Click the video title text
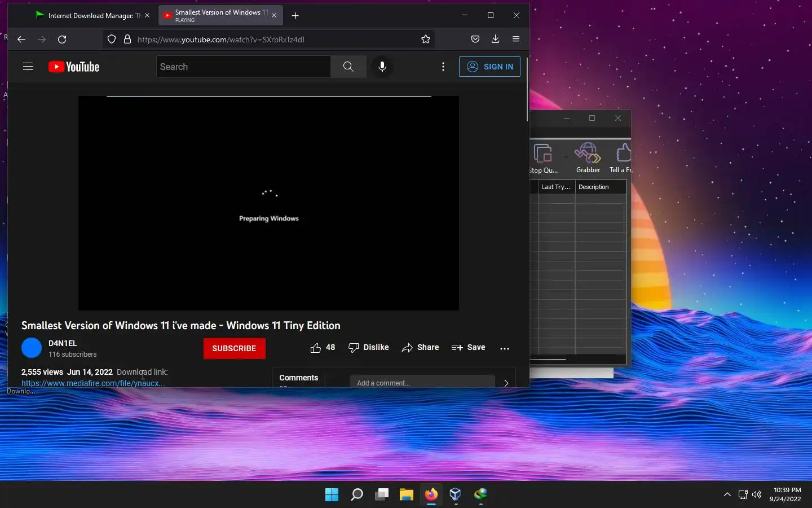This screenshot has height=508, width=812. coord(181,326)
